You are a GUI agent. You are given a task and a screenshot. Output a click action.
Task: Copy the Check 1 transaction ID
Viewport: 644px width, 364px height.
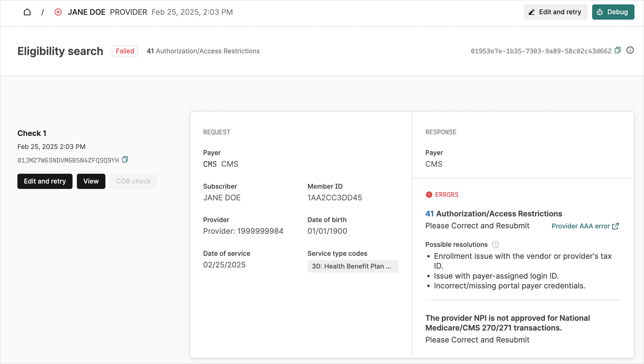125,160
